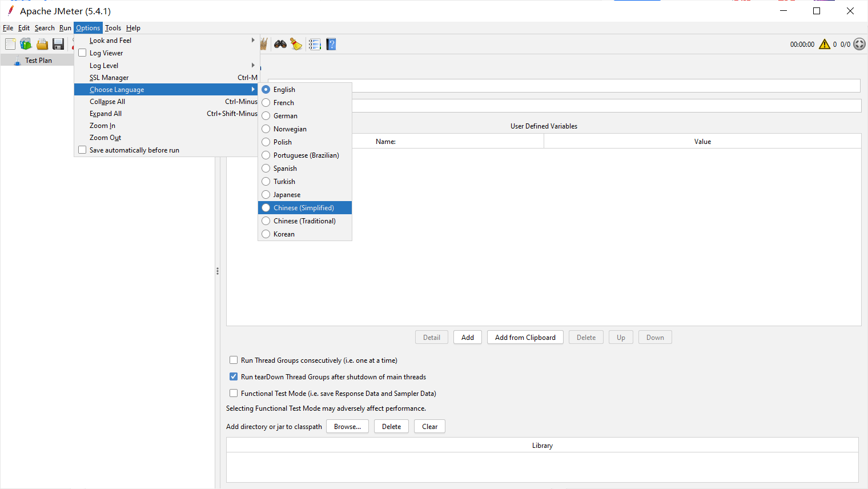
Task: Select Zoom Out from Options menu
Action: (x=166, y=138)
